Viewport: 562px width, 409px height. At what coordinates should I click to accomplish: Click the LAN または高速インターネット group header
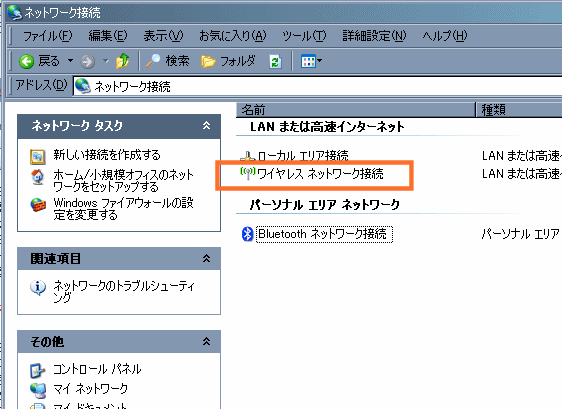point(327,127)
